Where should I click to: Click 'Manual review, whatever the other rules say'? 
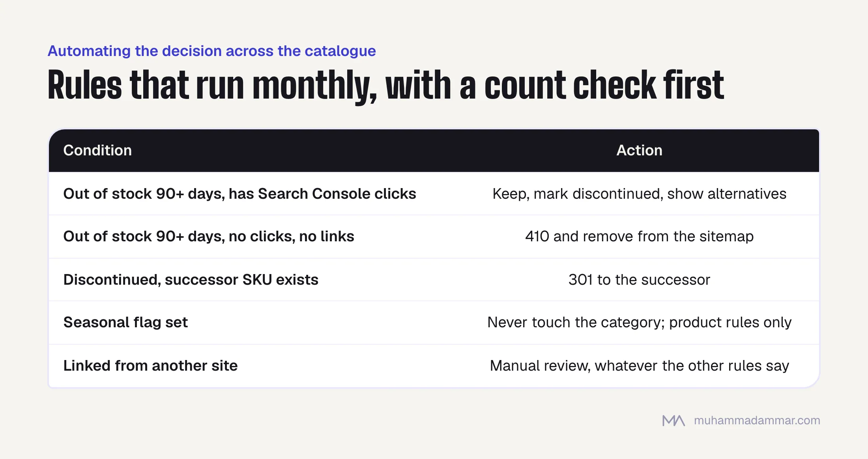point(639,366)
